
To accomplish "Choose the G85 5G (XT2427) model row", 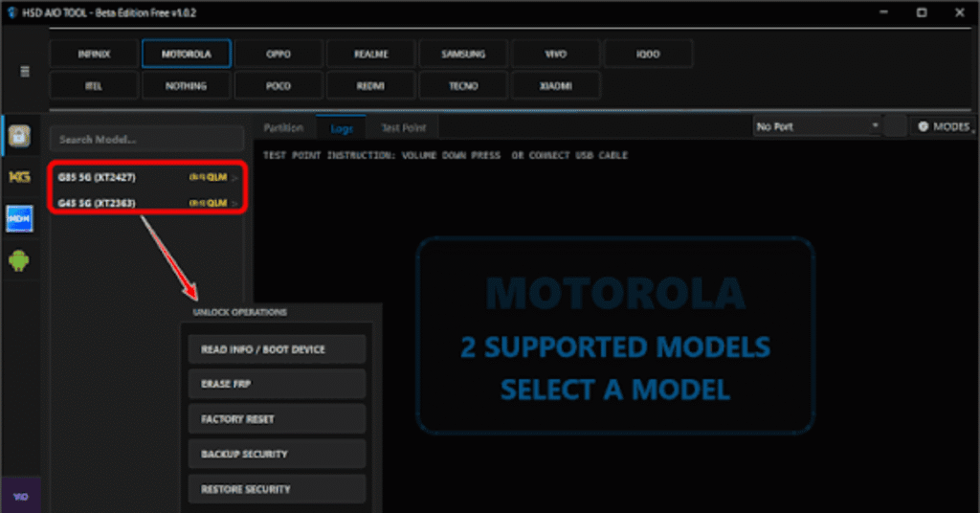I will 147,177.
